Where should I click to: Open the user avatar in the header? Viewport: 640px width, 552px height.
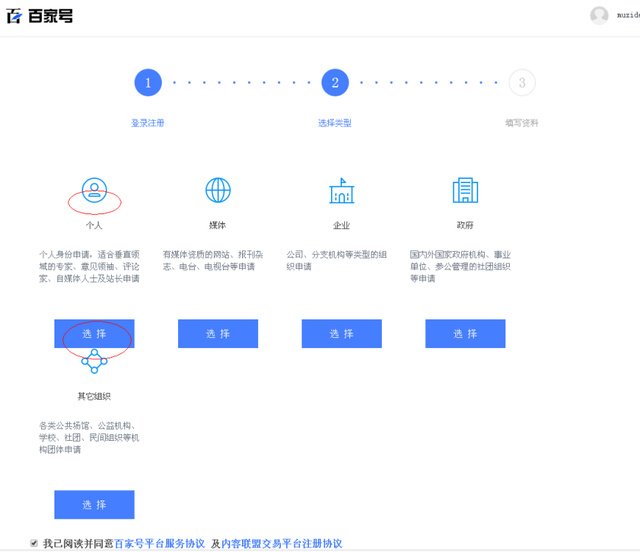click(599, 16)
